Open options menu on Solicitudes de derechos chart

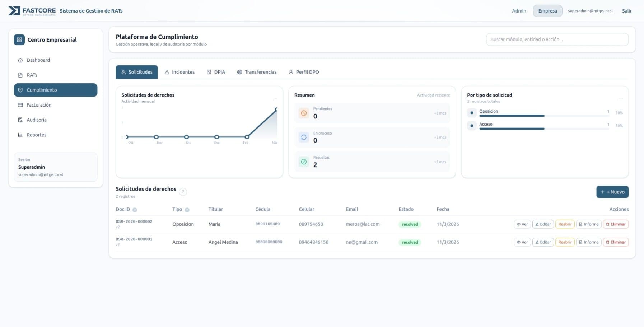[x=275, y=98]
